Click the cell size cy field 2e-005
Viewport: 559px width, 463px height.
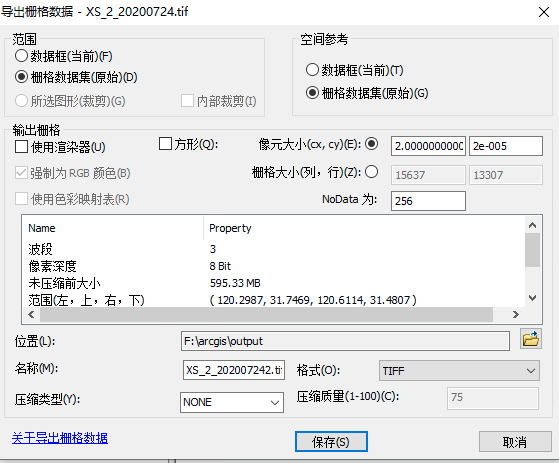pyautogui.click(x=506, y=146)
